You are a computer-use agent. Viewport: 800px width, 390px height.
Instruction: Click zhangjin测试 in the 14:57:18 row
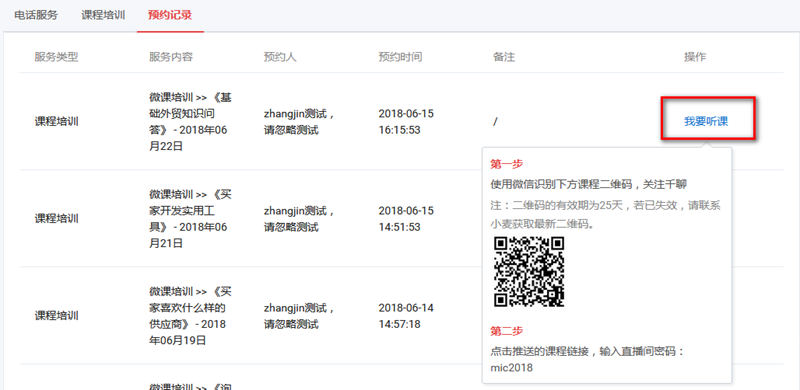point(299,315)
